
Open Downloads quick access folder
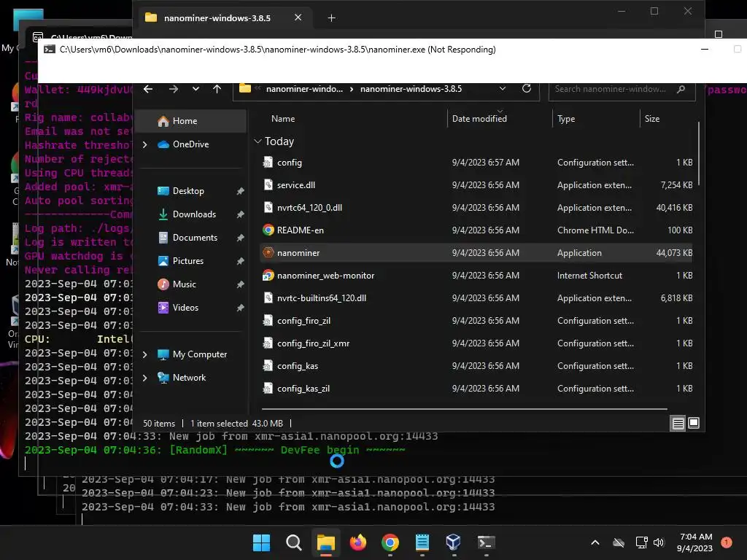[x=194, y=214]
